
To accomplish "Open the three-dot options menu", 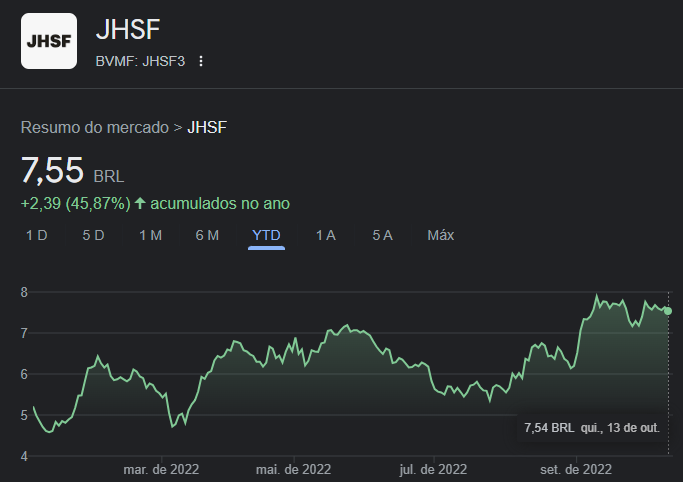I will pyautogui.click(x=201, y=61).
